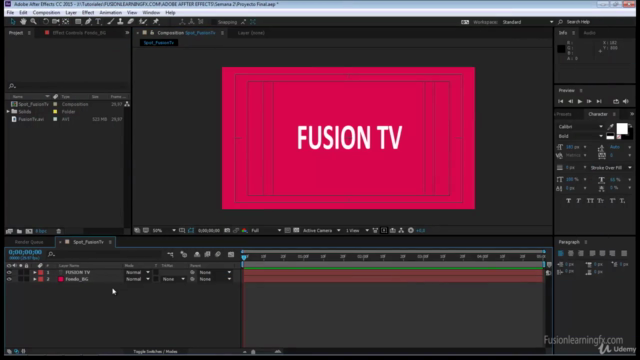Open the 1 View layout dropdown
Image resolution: width=640 pixels, height=360 pixels.
357,231
